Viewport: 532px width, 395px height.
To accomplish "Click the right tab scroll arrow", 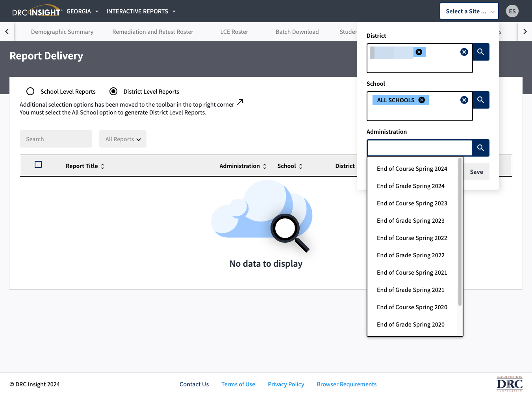I will 525,31.
